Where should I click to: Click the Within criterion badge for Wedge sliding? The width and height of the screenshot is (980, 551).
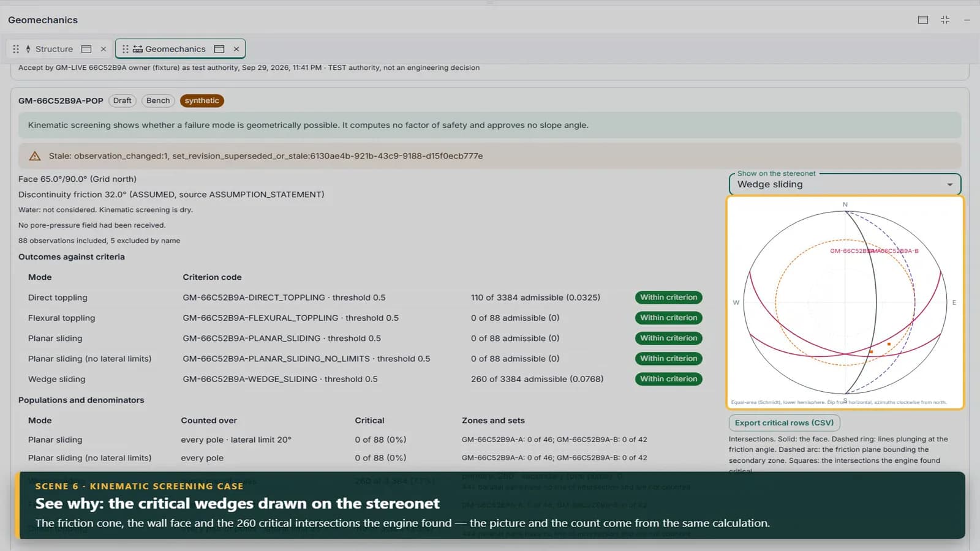tap(669, 379)
